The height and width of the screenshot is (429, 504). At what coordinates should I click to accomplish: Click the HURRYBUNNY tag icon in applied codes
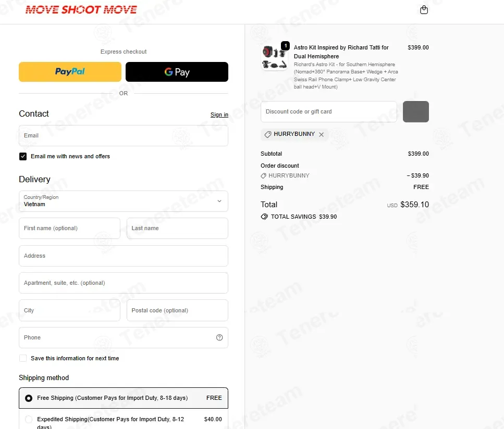click(267, 134)
